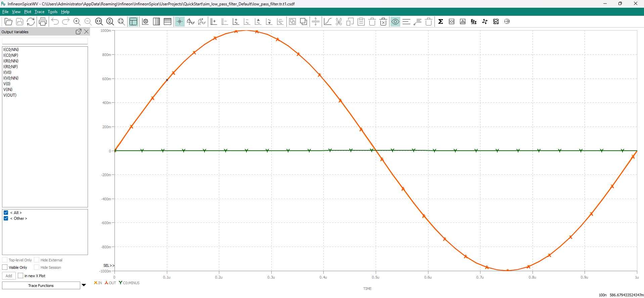Viewport: 644px width, 298px height.
Task: Click the scissors cut trace icon
Action: [x=339, y=22]
